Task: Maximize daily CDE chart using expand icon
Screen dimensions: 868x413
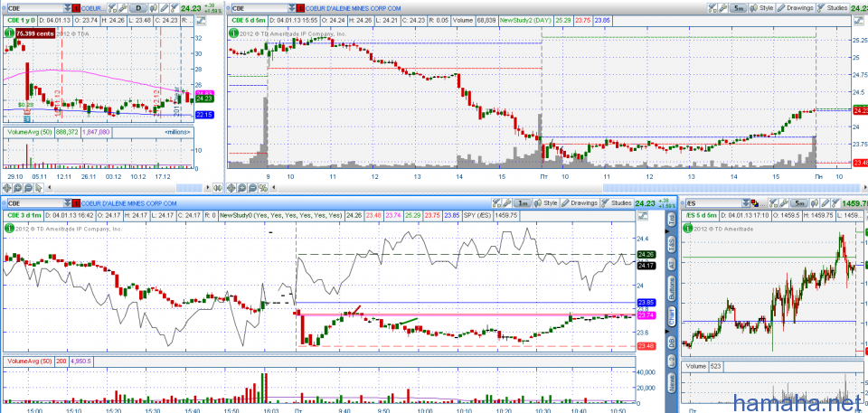Action: (x=201, y=20)
